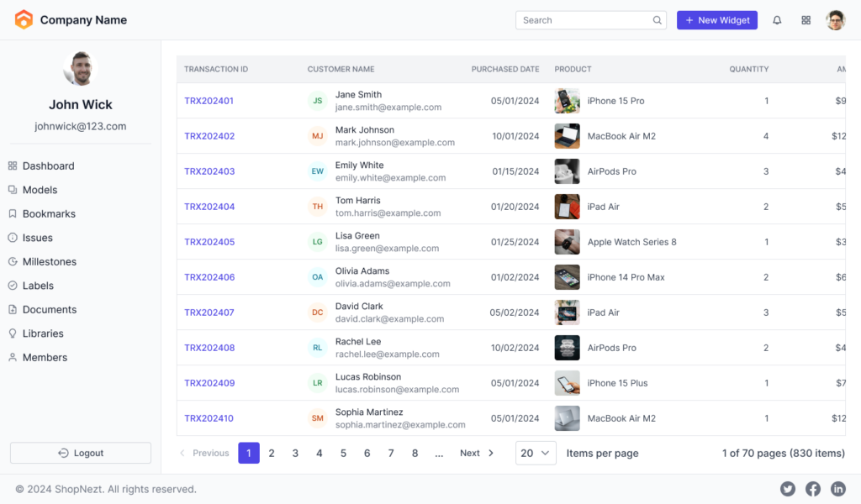
Task: Select the Labels sidebar icon
Action: [x=12, y=286]
